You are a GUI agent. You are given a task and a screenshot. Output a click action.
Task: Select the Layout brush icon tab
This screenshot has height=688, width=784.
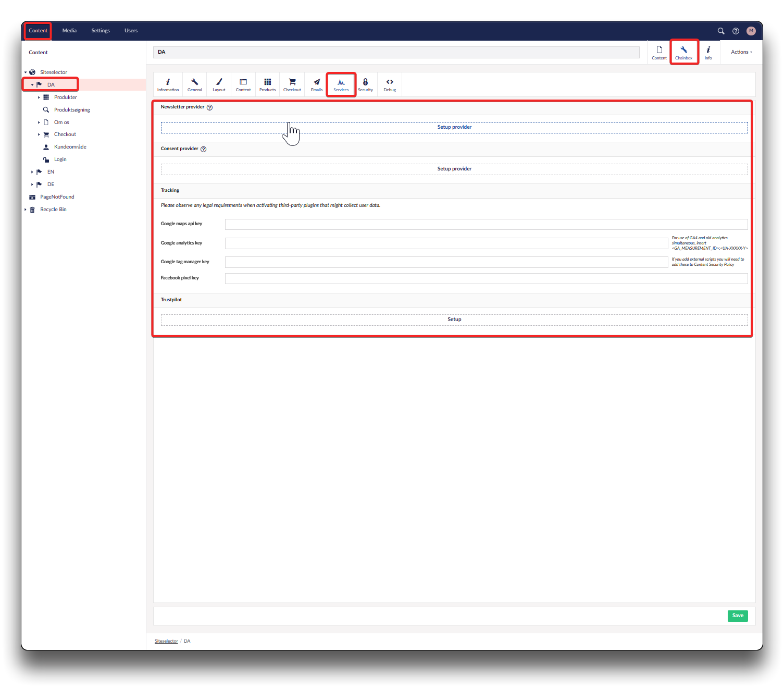[219, 84]
